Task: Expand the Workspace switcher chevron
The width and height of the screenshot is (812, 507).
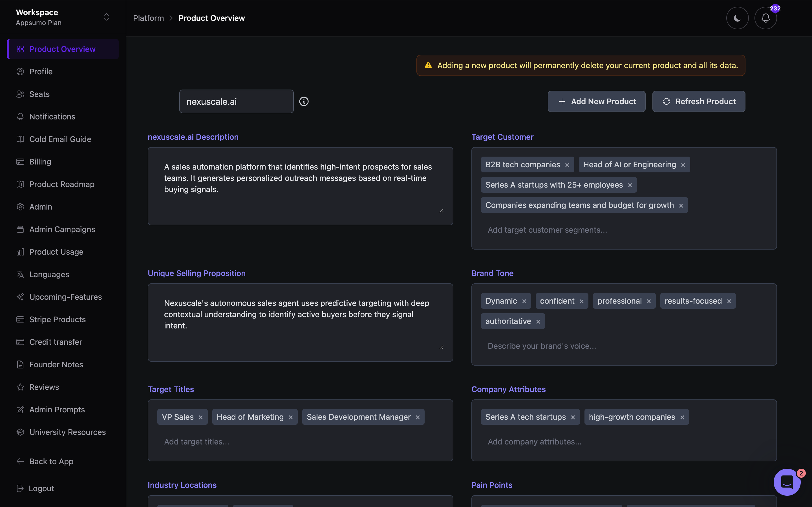Action: (x=106, y=17)
